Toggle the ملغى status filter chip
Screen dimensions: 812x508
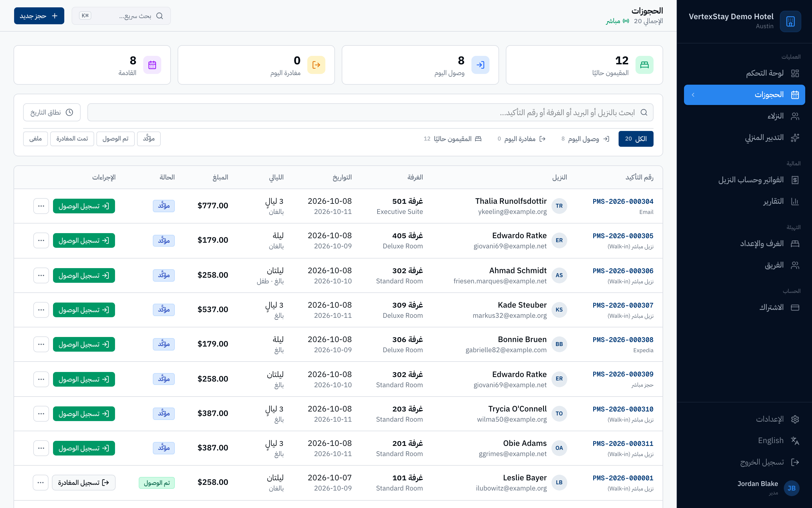point(36,139)
